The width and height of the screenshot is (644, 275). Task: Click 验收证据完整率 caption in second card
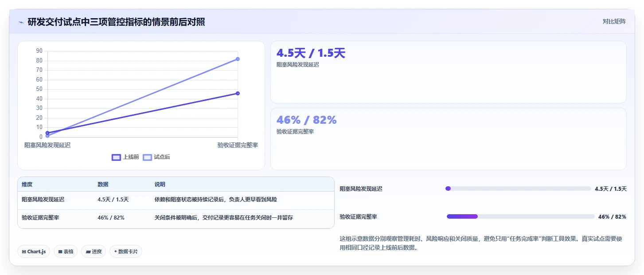click(x=295, y=131)
